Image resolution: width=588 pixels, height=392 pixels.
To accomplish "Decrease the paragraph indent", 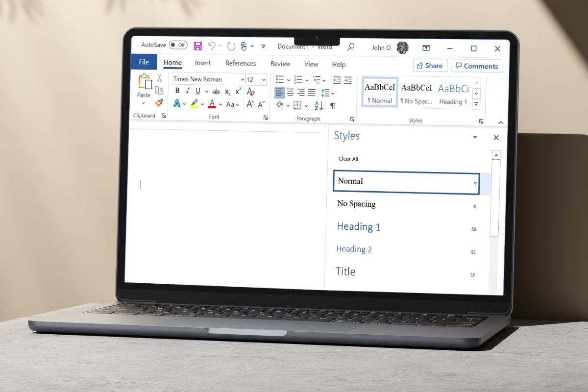I will pyautogui.click(x=337, y=80).
